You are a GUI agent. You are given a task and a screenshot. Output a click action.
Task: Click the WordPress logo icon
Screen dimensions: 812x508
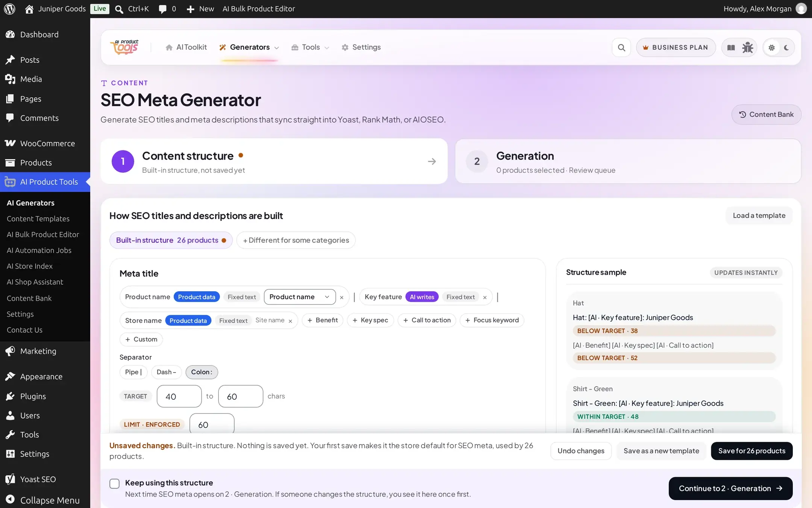(x=9, y=9)
